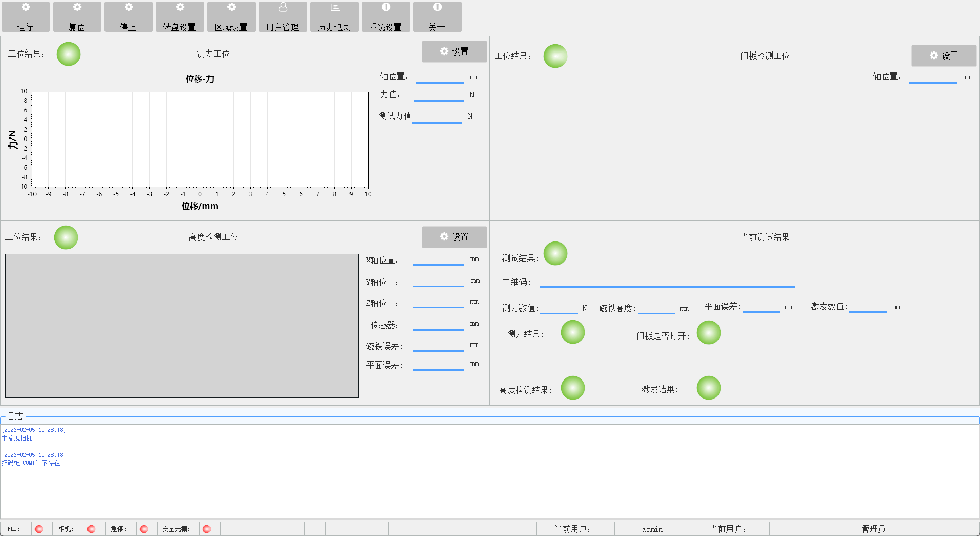Click the gray camera image preview area
Image resolution: width=980 pixels, height=536 pixels.
[182, 325]
